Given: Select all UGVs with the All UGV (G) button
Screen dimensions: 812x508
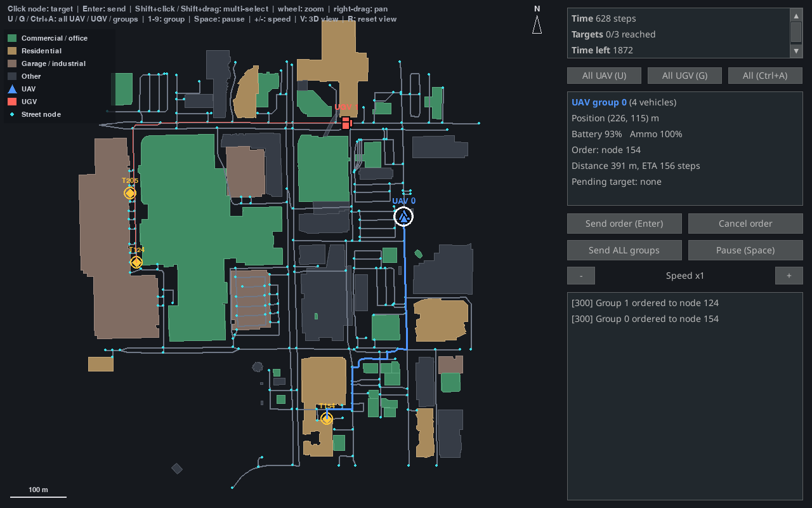Looking at the screenshot, I should [684, 76].
